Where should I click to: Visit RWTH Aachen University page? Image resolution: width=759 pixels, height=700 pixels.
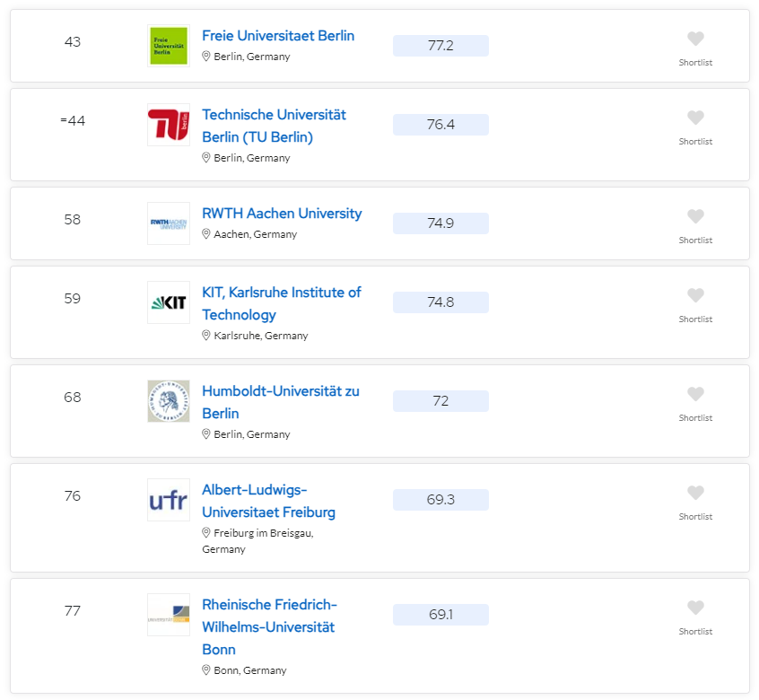pyautogui.click(x=282, y=214)
